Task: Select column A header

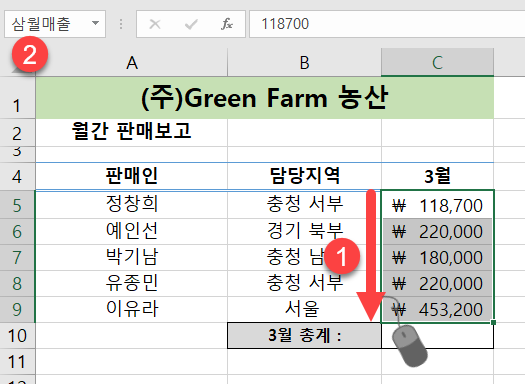Action: click(132, 63)
